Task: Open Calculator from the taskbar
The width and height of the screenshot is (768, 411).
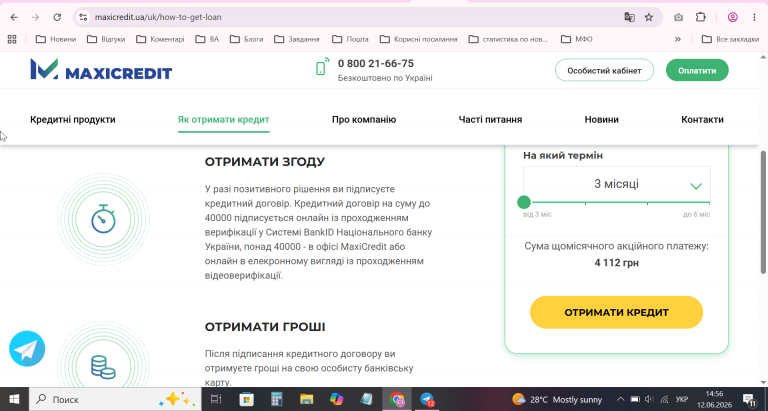Action: click(x=277, y=399)
